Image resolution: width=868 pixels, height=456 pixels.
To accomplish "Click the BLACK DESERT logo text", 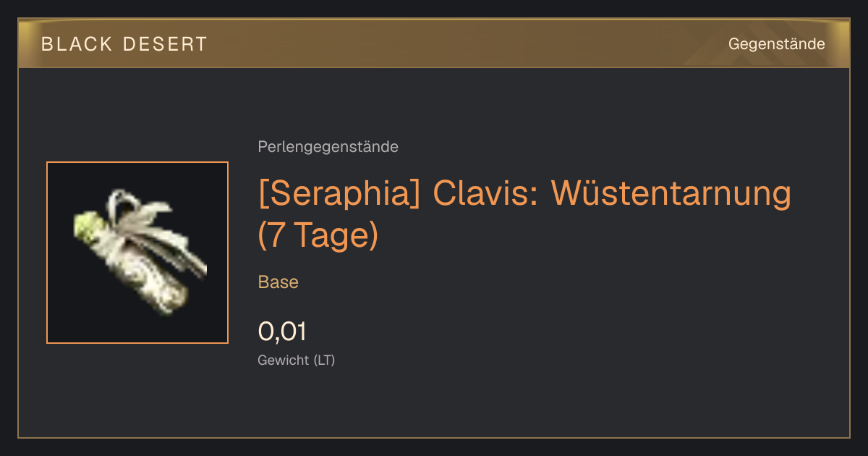I will [x=124, y=44].
